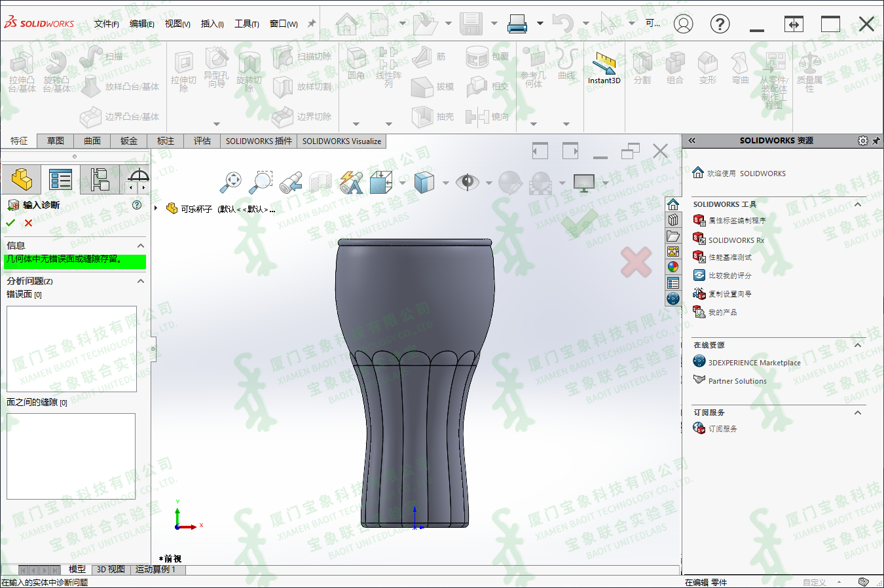Switch to the 3D 视图 bottom tab
The image size is (884, 588).
coord(111,570)
